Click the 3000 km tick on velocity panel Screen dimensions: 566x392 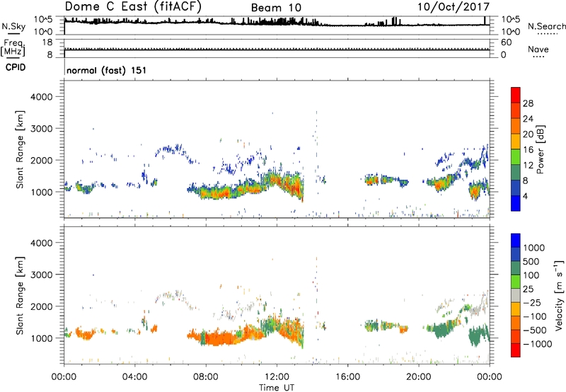[x=42, y=275]
